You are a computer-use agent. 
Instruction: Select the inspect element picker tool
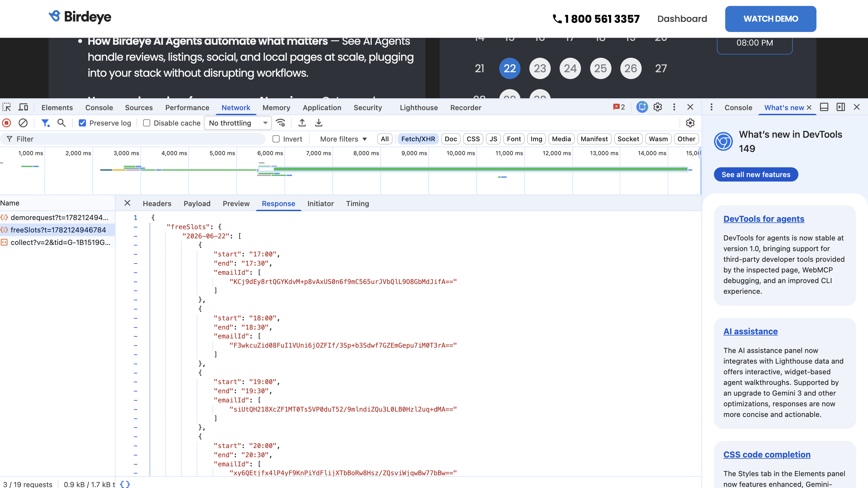(7, 107)
